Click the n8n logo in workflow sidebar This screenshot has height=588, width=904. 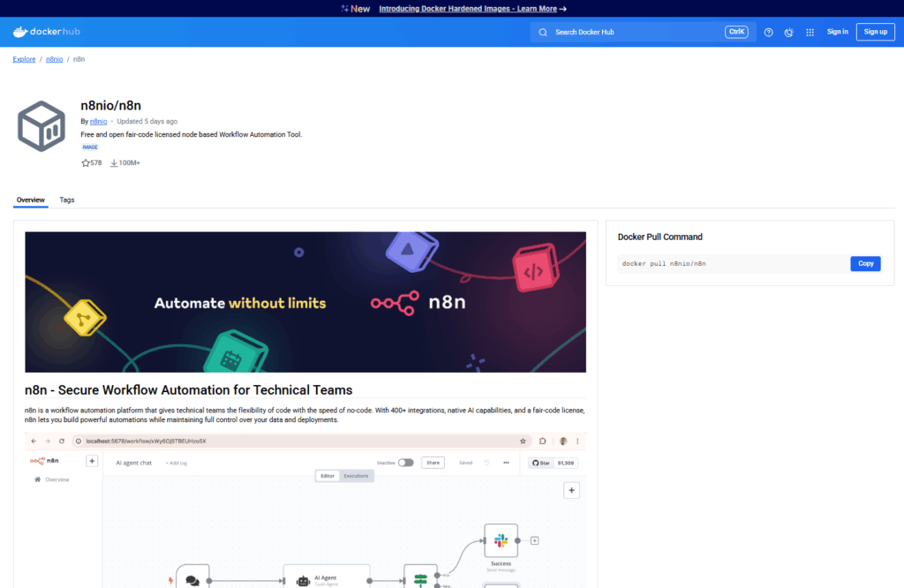[x=44, y=461]
